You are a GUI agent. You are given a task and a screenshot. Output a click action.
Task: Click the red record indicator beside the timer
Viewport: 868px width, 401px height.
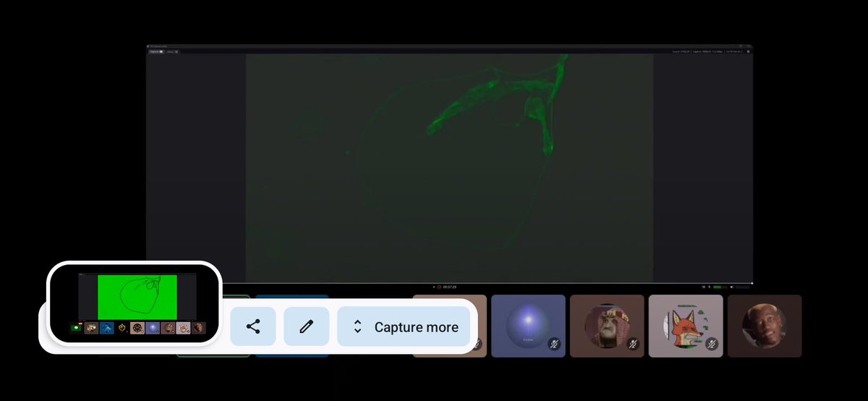point(439,287)
